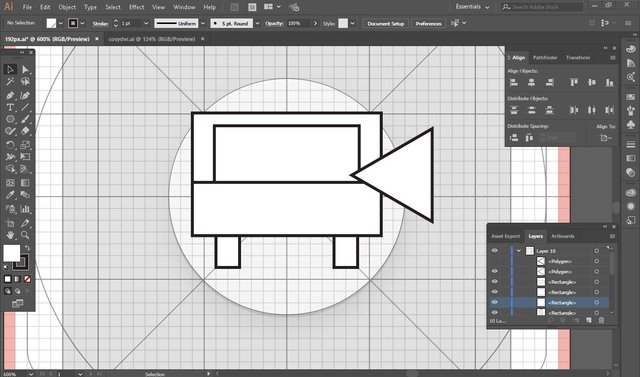
Task: Open the File menu
Action: point(27,7)
